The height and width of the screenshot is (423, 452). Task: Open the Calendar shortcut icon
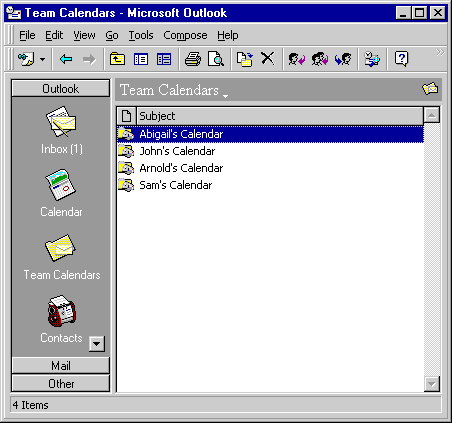[61, 185]
